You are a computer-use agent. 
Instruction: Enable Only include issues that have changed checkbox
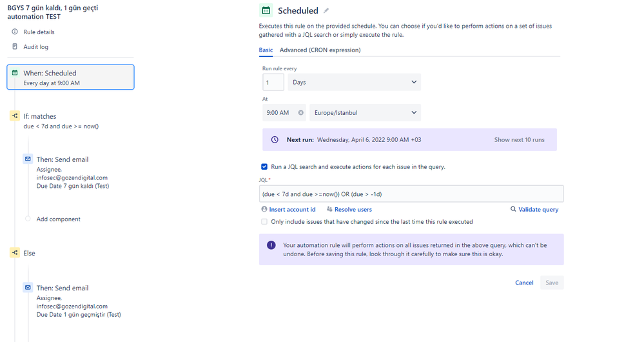coord(264,221)
